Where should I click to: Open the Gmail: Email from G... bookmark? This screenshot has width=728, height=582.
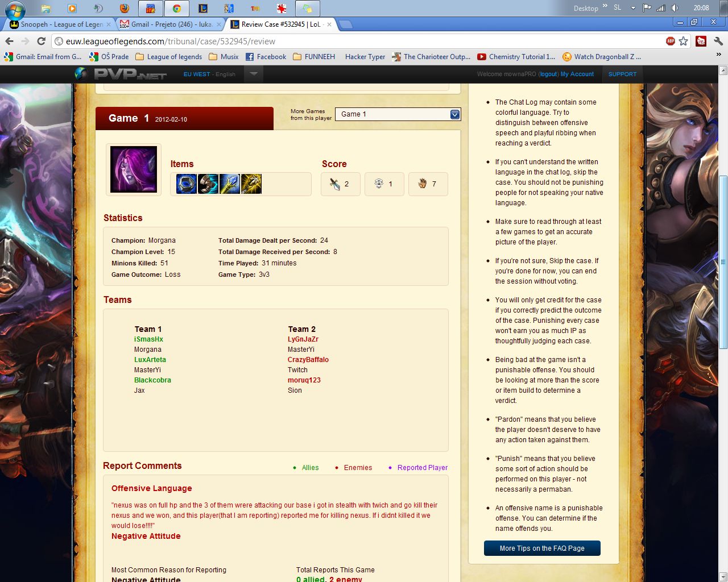tap(43, 57)
